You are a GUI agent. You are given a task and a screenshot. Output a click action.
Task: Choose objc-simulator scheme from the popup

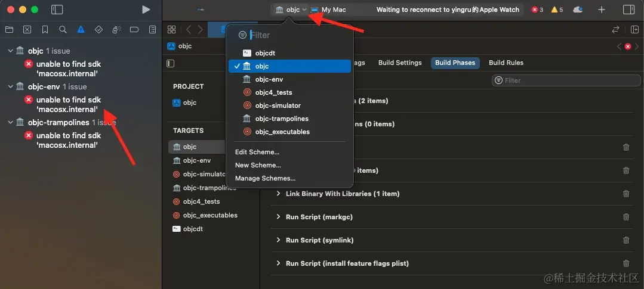click(x=289, y=105)
